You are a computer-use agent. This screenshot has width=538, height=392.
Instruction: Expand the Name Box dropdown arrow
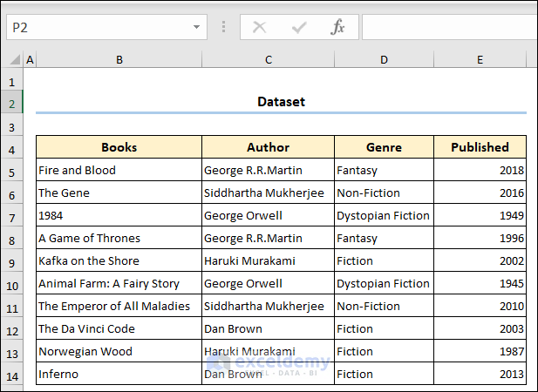pos(196,27)
